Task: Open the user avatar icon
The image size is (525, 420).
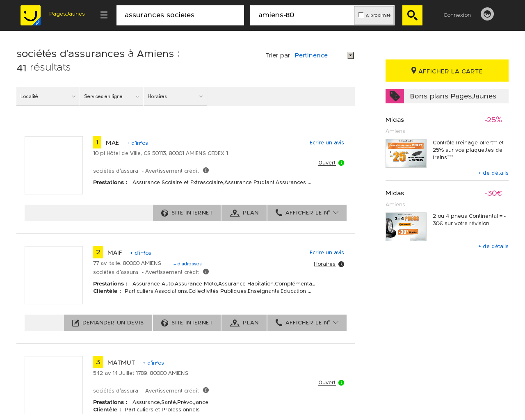Action: coord(487,14)
